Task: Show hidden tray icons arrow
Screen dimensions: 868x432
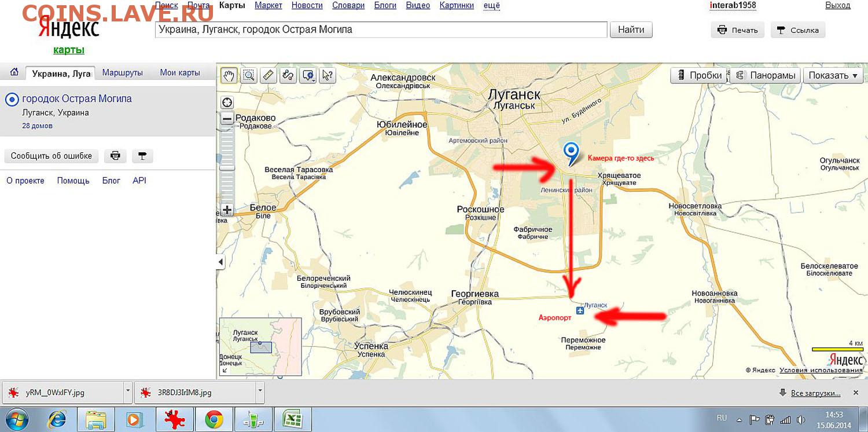Action: [x=739, y=419]
